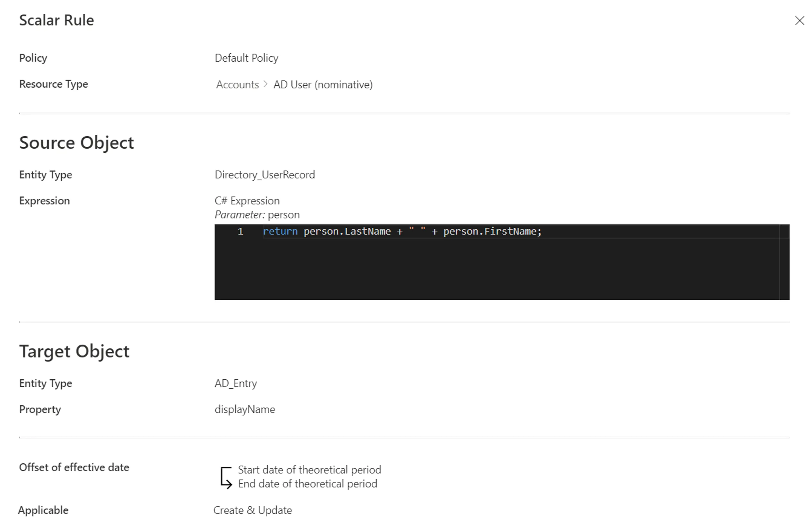Click line number 1 in code editor
812x526 pixels.
pyautogui.click(x=240, y=231)
